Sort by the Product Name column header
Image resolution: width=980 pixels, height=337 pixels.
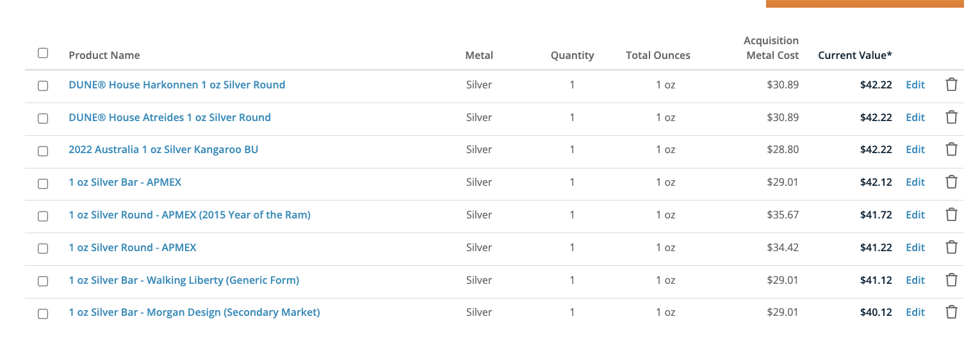(104, 55)
